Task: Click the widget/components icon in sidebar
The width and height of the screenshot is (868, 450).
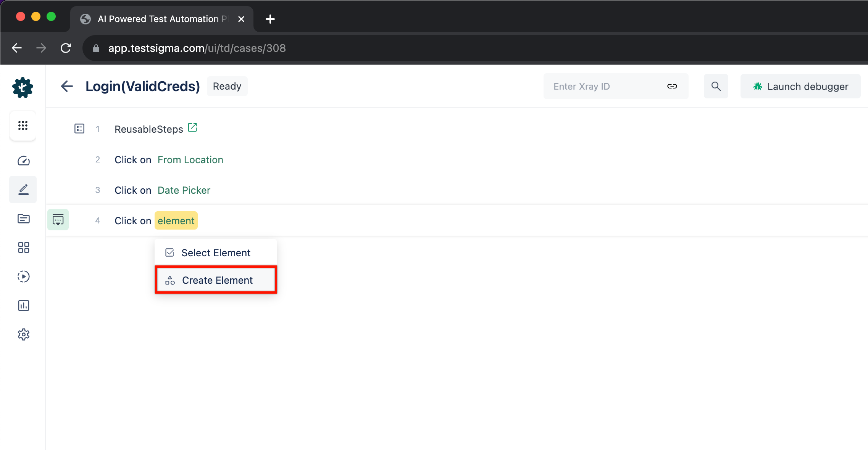Action: click(23, 247)
